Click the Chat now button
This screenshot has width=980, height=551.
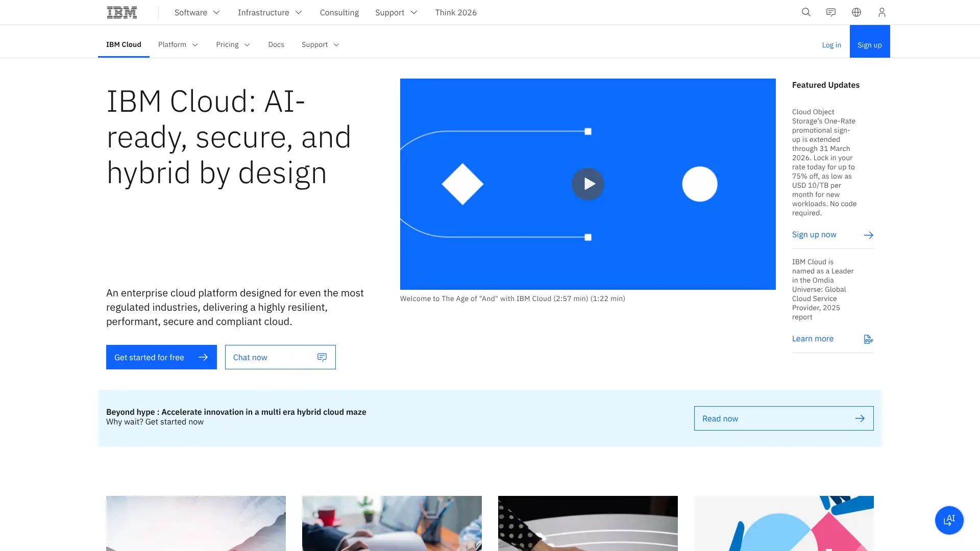click(280, 357)
